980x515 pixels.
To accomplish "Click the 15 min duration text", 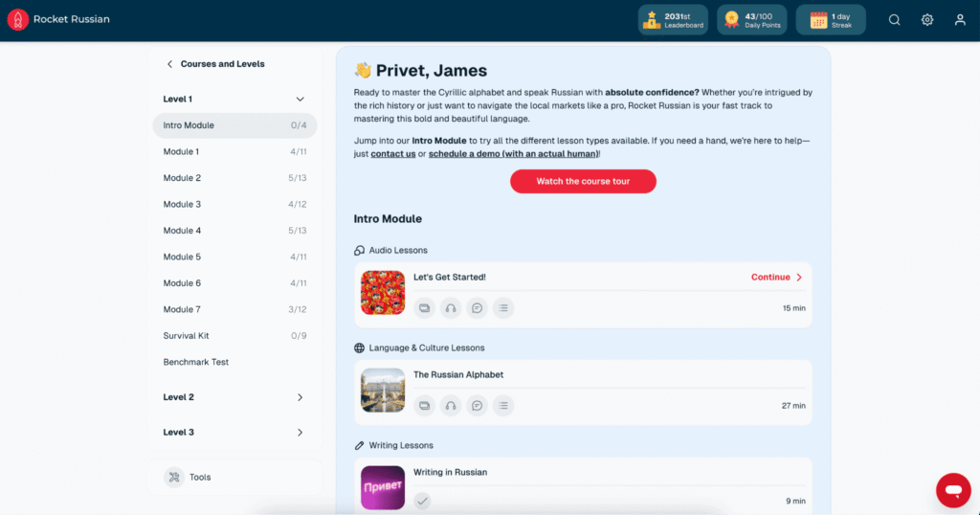I will [x=793, y=308].
